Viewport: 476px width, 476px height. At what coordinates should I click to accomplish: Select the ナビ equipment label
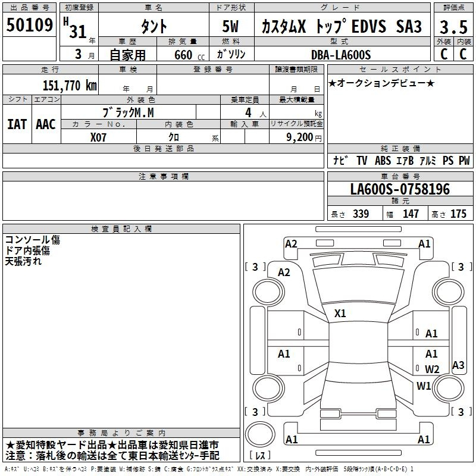pos(340,161)
